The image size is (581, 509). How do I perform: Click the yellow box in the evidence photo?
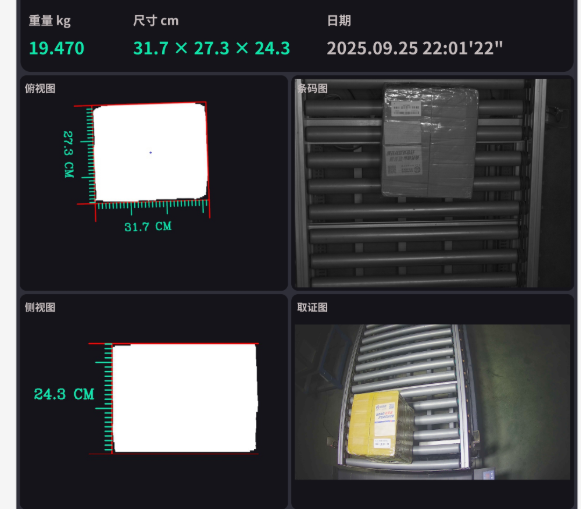click(x=380, y=426)
